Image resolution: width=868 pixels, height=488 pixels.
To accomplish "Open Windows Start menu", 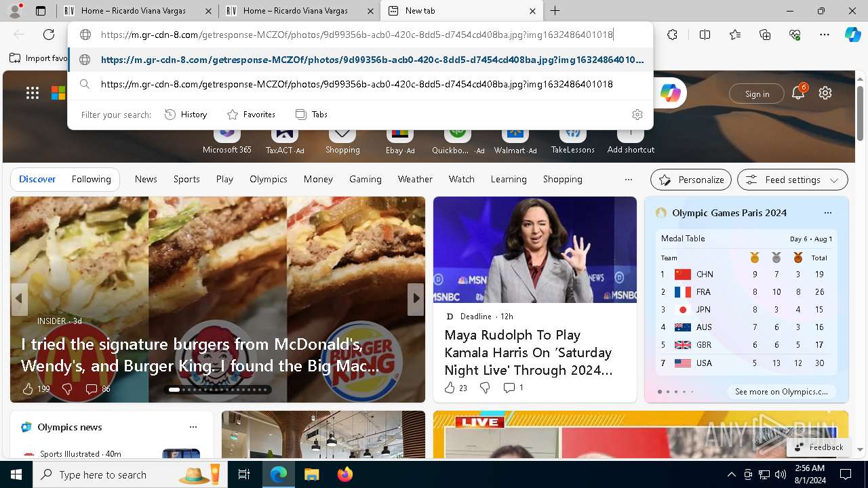I will click(16, 474).
